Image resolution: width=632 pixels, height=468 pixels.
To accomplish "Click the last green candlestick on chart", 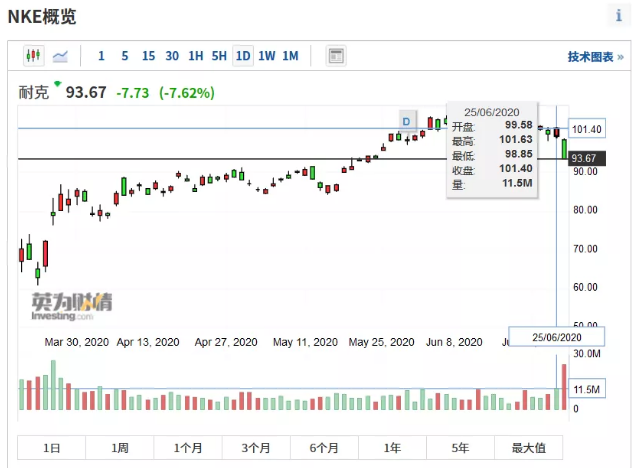I will 564,149.
